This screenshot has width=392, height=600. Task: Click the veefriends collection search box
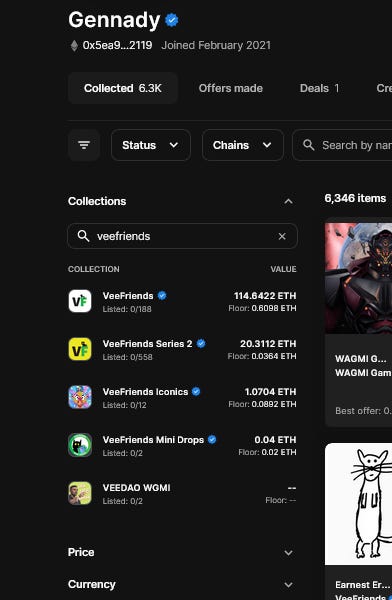[x=182, y=236]
